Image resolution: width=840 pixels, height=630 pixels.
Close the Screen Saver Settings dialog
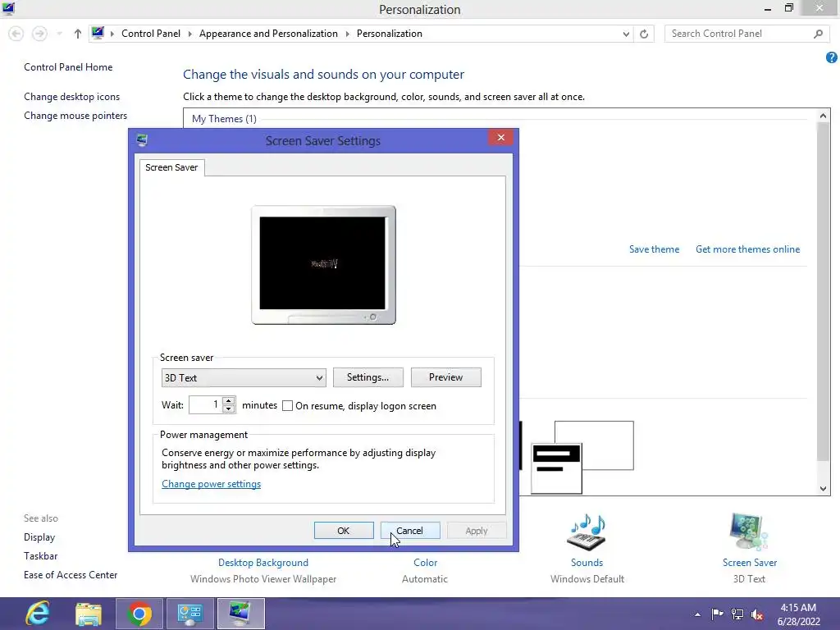pyautogui.click(x=501, y=138)
